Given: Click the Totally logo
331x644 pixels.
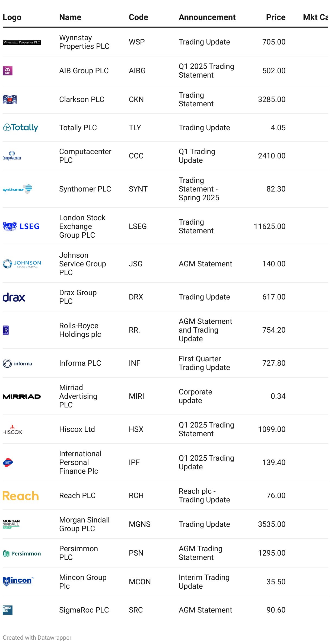Looking at the screenshot, I should (x=21, y=127).
